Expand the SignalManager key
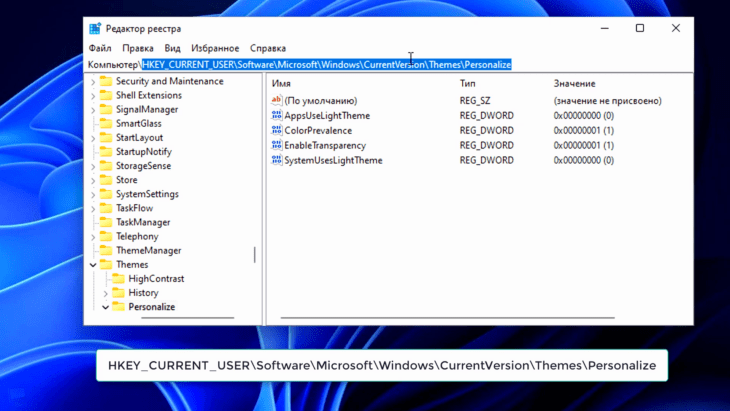Image resolution: width=730 pixels, height=411 pixels. click(93, 110)
